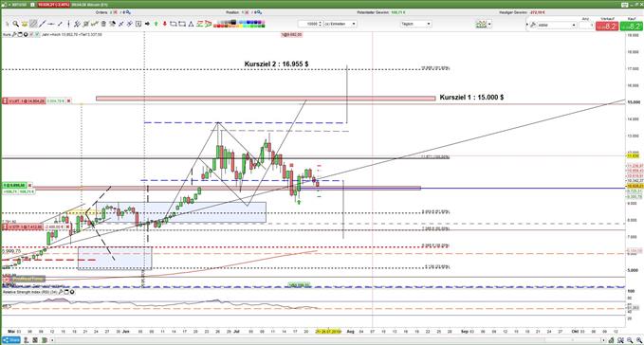Choose the triangle drawing tool
This screenshot has height=345, width=644.
point(191,25)
